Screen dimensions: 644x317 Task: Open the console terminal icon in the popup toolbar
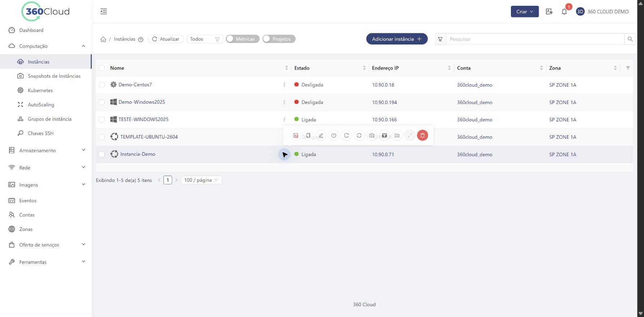tap(296, 136)
